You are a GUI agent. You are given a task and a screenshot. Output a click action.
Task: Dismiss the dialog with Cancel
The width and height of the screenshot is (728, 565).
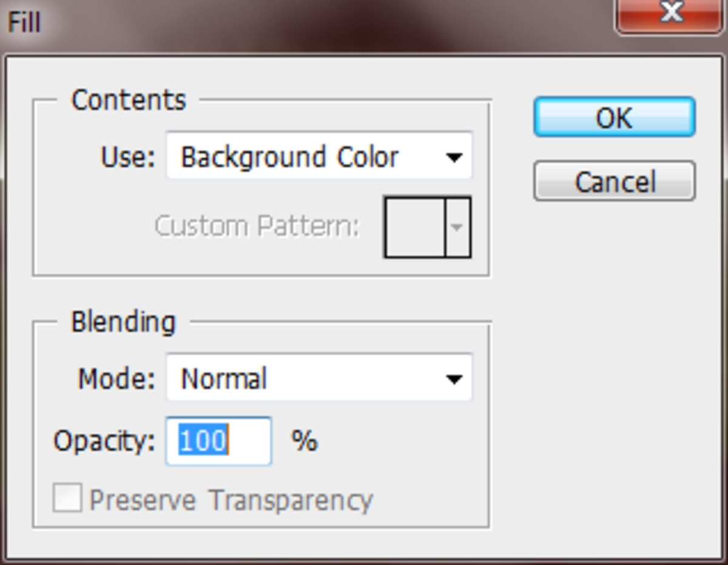point(614,181)
